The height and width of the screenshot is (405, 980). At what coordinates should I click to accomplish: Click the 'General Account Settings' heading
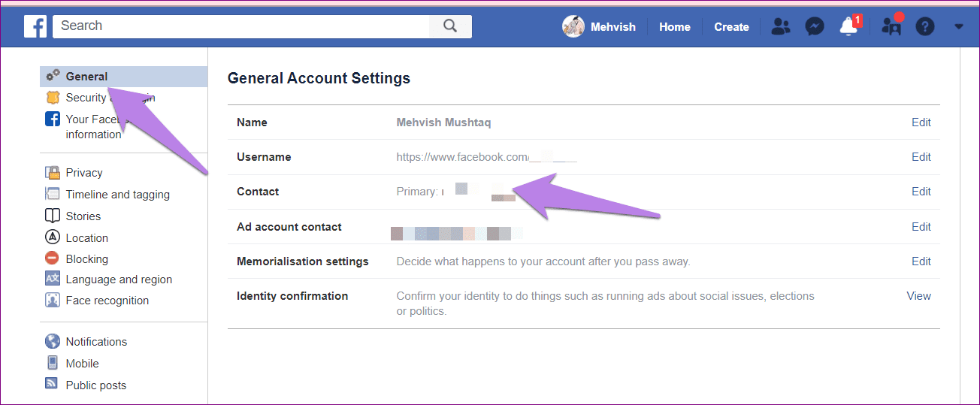(x=319, y=78)
